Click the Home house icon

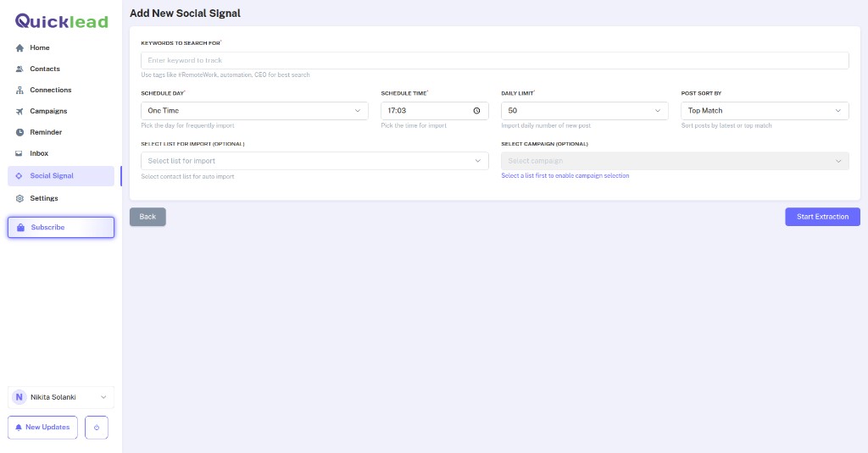click(20, 48)
